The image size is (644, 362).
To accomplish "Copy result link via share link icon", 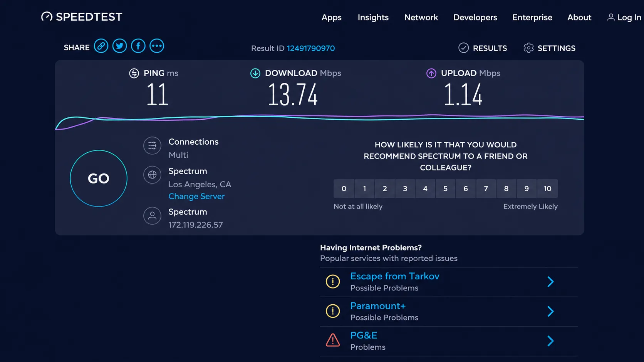I will pyautogui.click(x=101, y=46).
